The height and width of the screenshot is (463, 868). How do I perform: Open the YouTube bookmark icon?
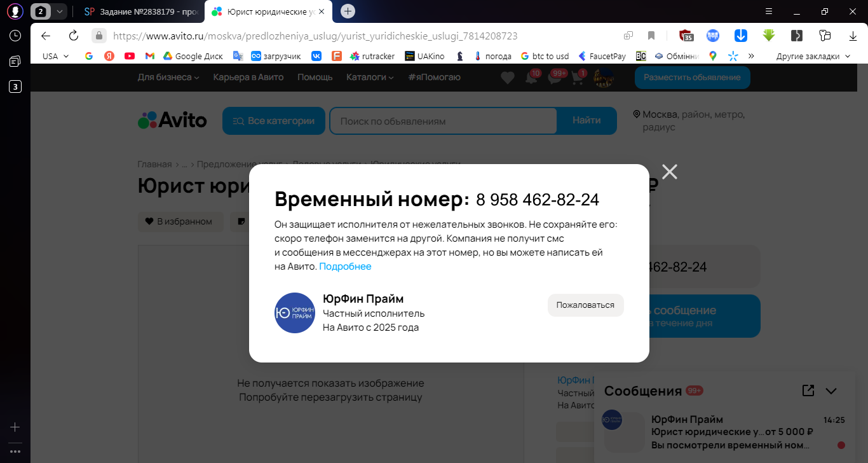130,56
